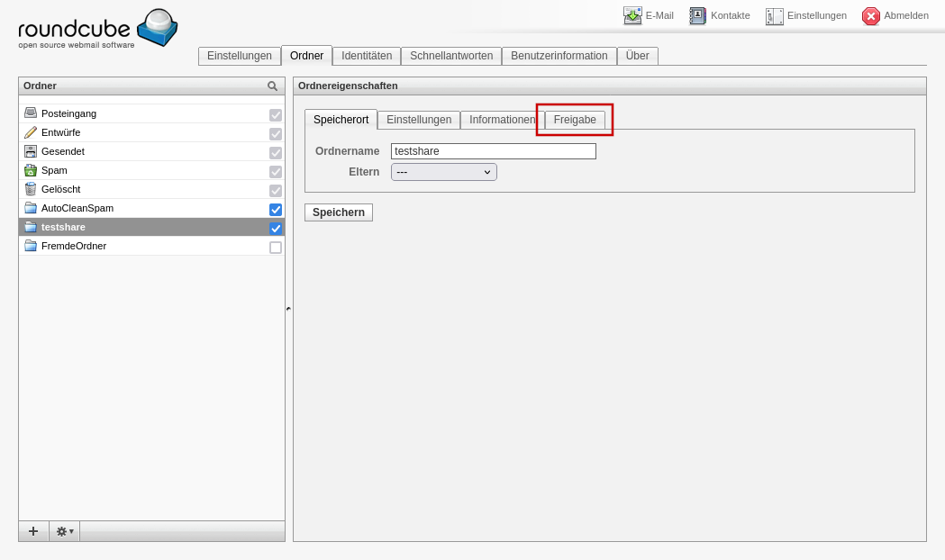
Task: Open Kontakte address book icon
Action: click(698, 15)
